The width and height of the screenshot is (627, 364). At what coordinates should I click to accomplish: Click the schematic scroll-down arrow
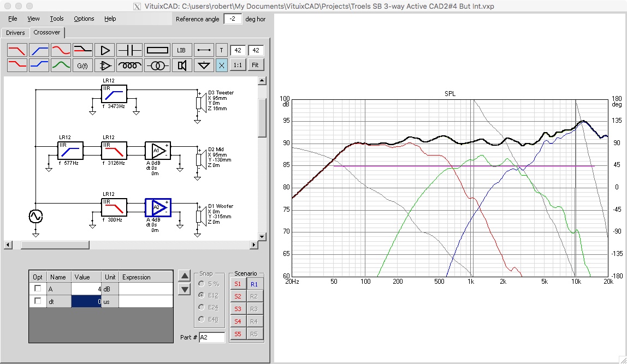[x=262, y=236]
